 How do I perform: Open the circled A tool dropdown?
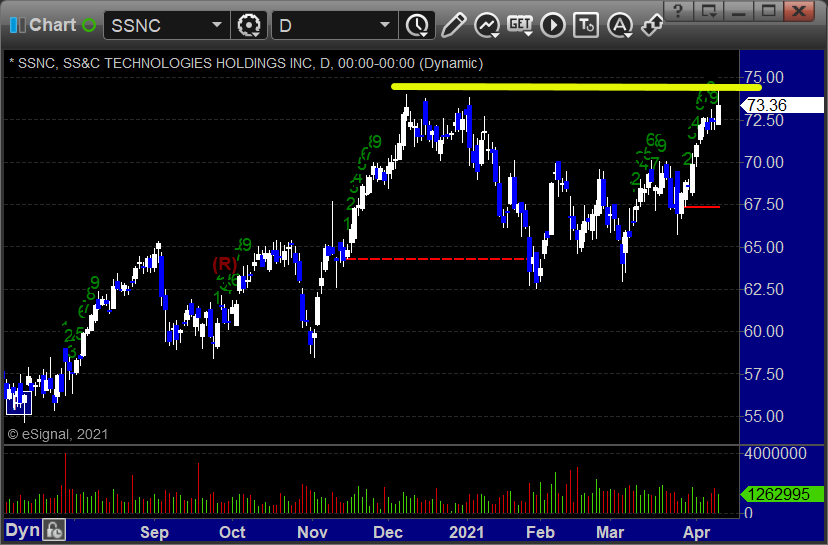pyautogui.click(x=620, y=25)
